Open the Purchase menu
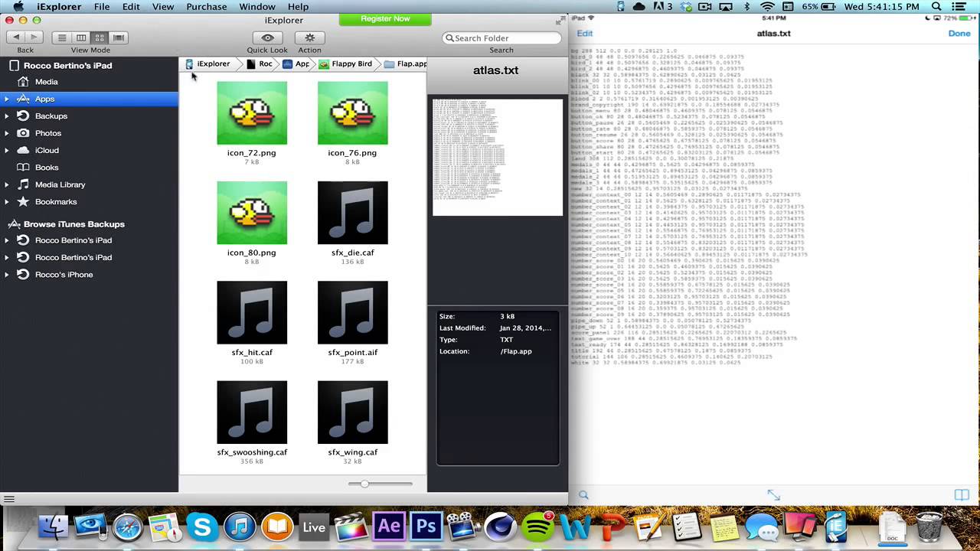This screenshot has height=551, width=980. pyautogui.click(x=207, y=7)
